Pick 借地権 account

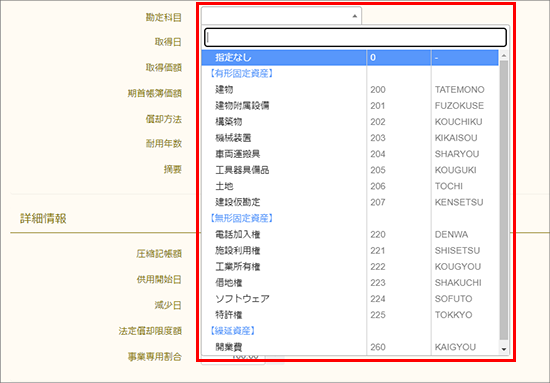350,283
